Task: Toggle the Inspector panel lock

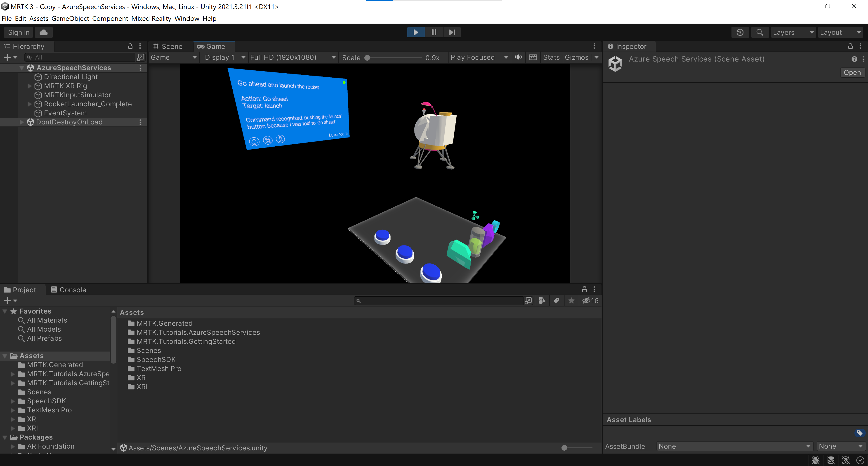Action: (850, 46)
